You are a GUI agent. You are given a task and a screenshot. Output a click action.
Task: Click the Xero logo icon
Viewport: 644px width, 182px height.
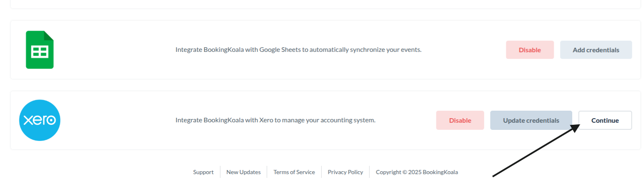(x=40, y=120)
